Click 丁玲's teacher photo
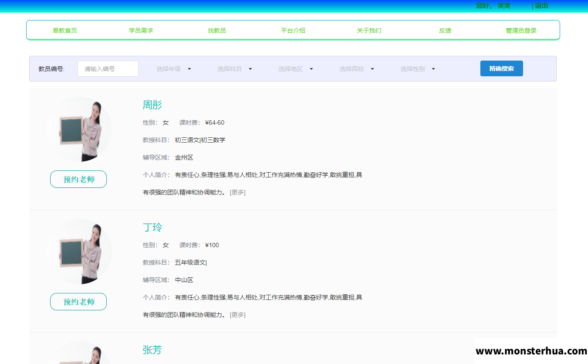This screenshot has height=364, width=588. pos(79,252)
